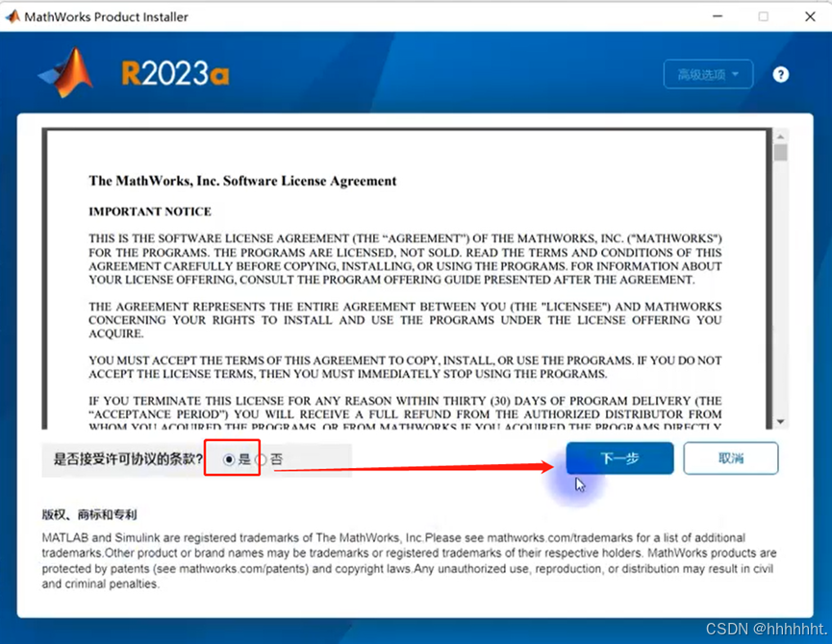Open help via the question mark icon

[780, 74]
